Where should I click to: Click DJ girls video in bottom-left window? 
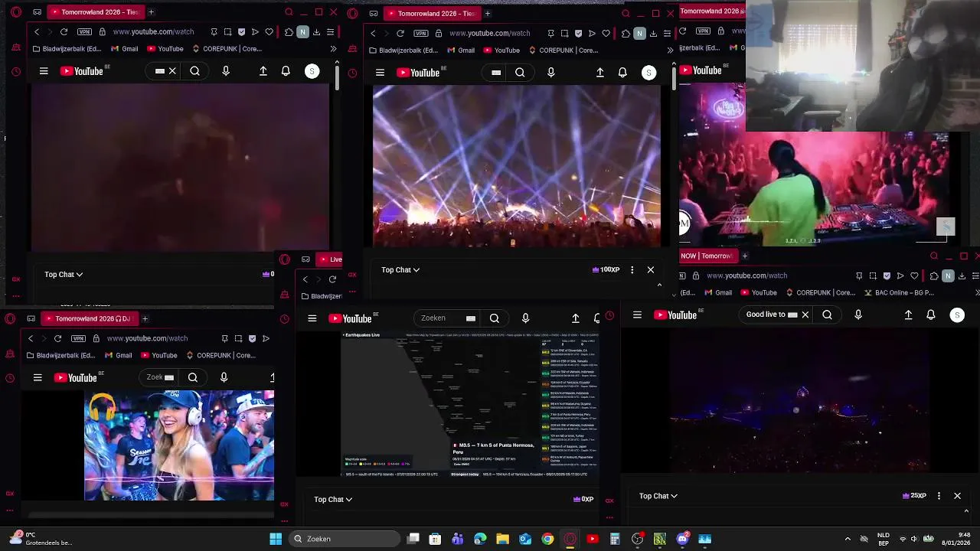point(179,445)
